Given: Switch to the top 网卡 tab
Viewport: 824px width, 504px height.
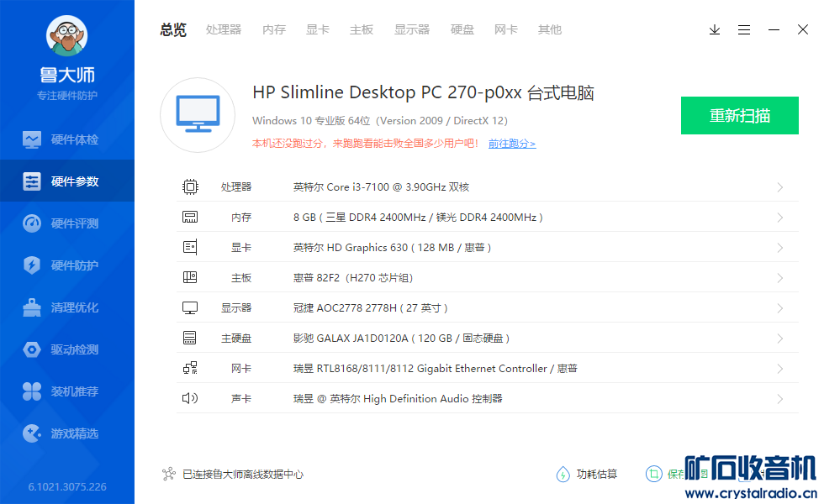Looking at the screenshot, I should [506, 30].
